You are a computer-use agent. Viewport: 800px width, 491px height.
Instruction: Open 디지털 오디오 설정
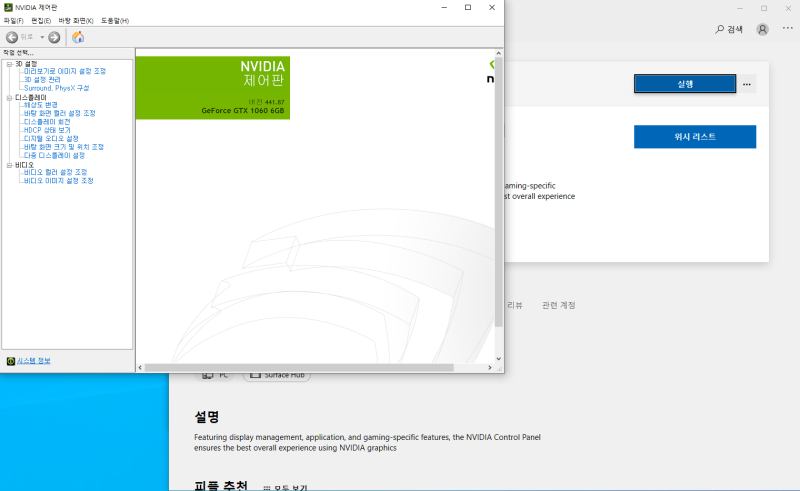point(51,139)
